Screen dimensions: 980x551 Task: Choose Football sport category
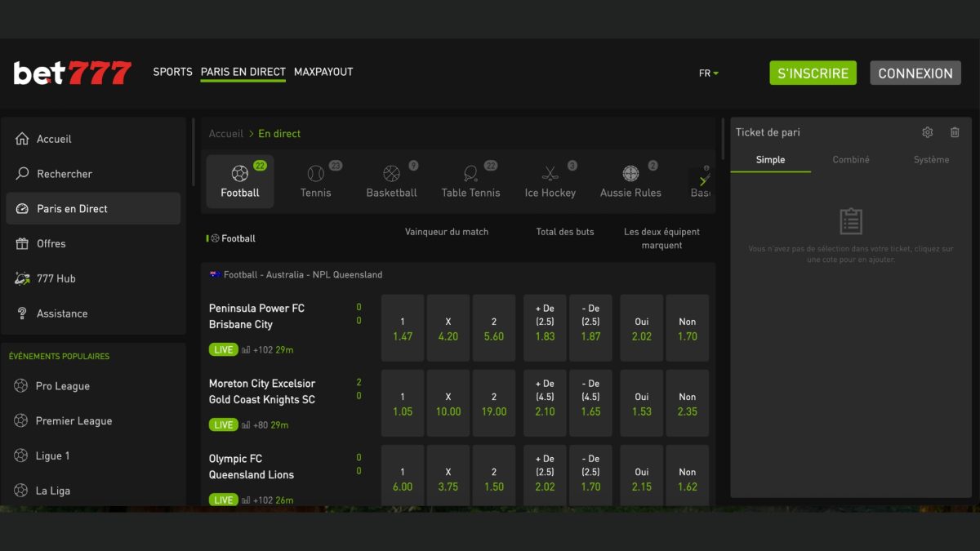(x=240, y=181)
